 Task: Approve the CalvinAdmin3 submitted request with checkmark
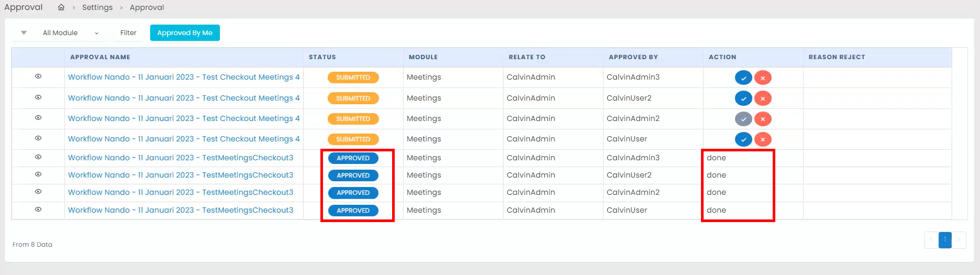[743, 78]
